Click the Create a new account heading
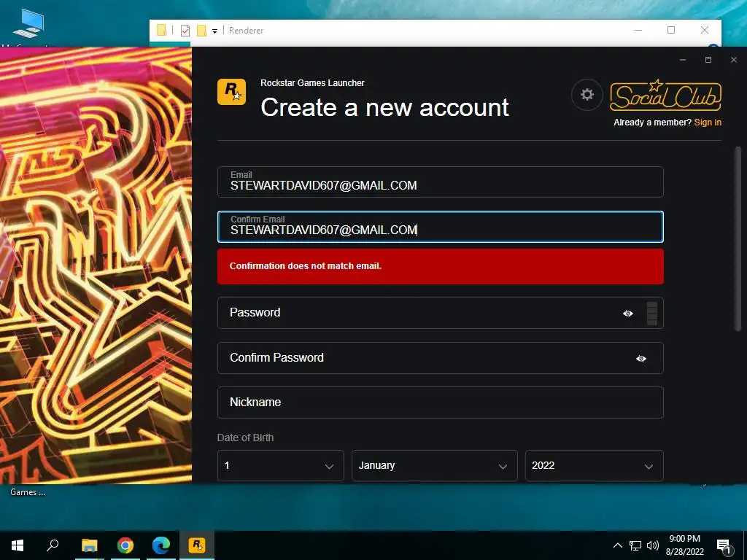This screenshot has height=560, width=747. coord(384,107)
